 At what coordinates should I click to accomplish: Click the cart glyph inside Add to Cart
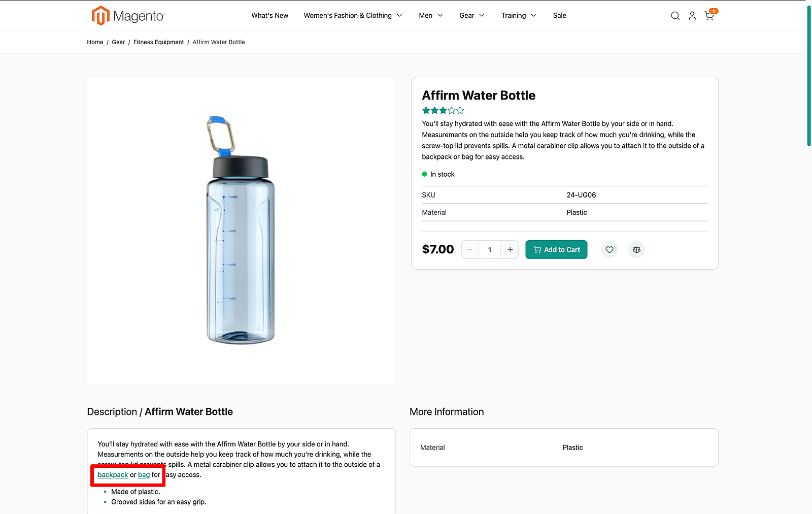click(x=537, y=249)
